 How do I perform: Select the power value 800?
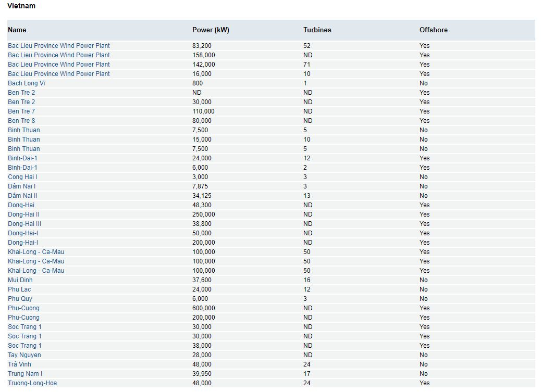click(x=198, y=83)
